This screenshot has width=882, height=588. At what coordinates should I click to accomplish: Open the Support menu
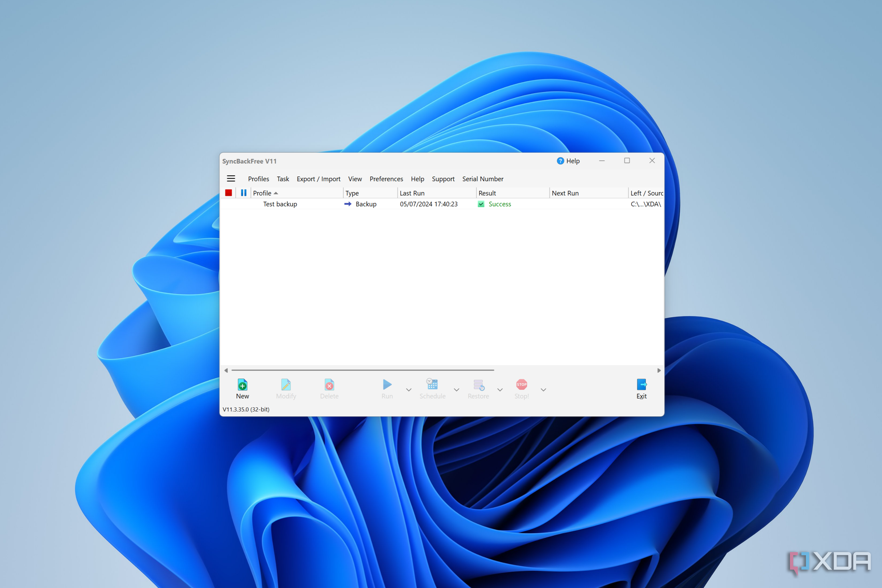tap(443, 179)
